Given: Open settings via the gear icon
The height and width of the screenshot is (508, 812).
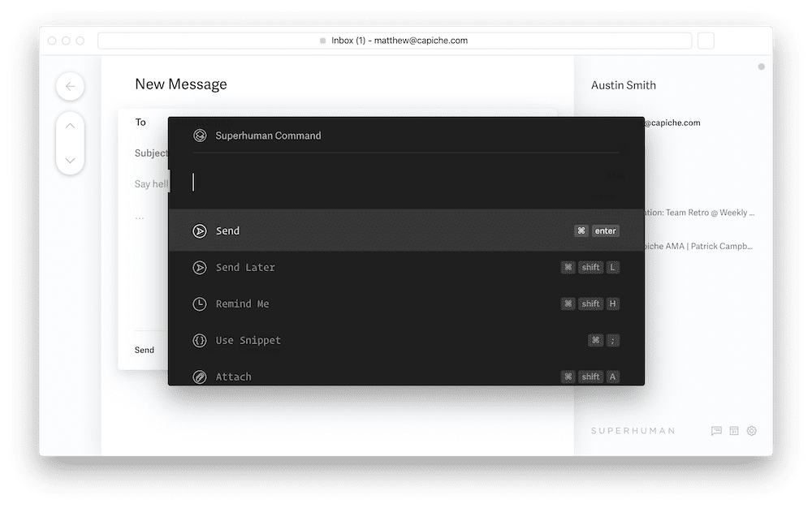Looking at the screenshot, I should click(751, 431).
